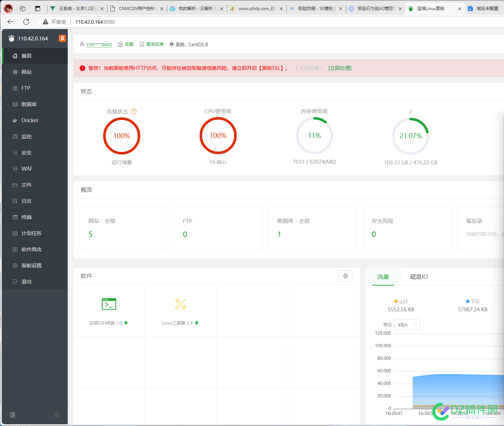504x426 pixels.
Task: Click the browser back arrow
Action: click(10, 22)
